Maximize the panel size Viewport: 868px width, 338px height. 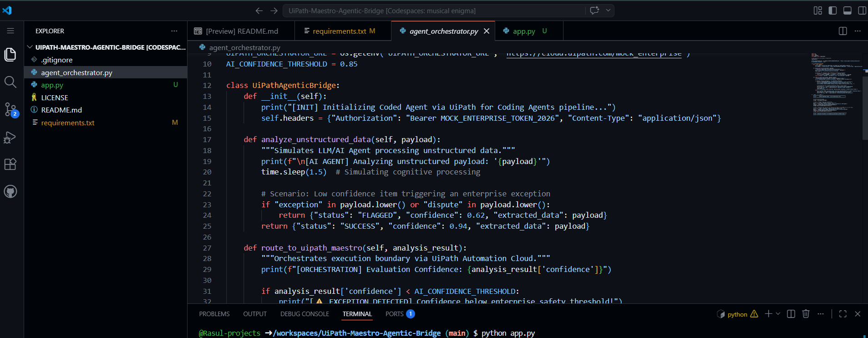pyautogui.click(x=843, y=314)
